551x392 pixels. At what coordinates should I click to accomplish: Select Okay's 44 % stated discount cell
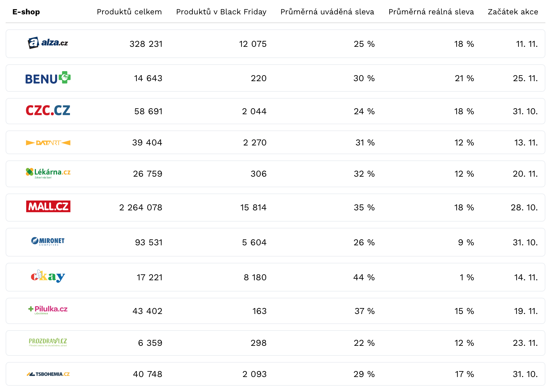tap(364, 277)
